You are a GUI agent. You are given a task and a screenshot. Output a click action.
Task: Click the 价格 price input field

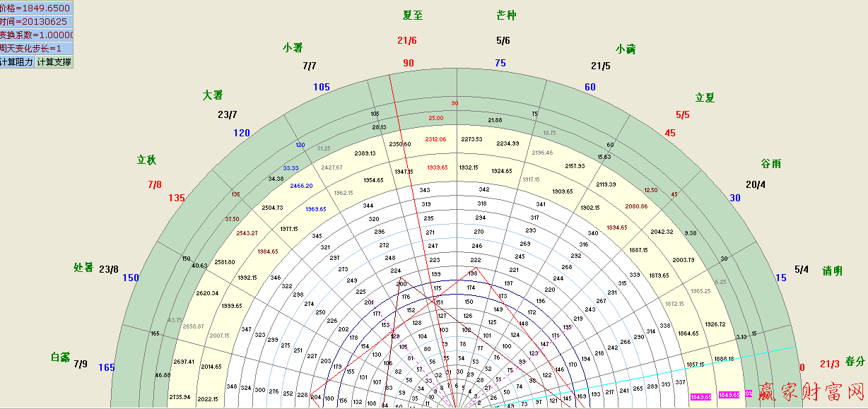37,8
